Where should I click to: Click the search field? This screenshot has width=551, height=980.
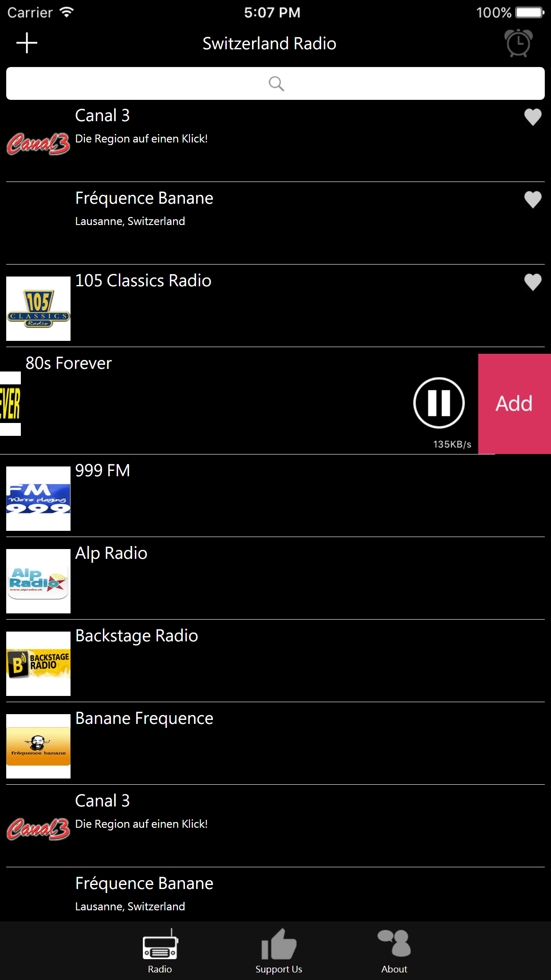(x=275, y=83)
